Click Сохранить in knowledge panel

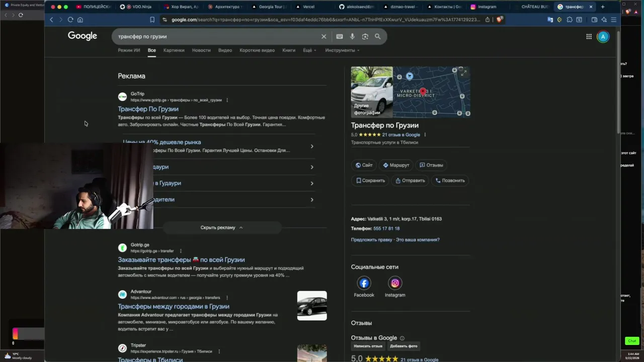click(x=370, y=180)
